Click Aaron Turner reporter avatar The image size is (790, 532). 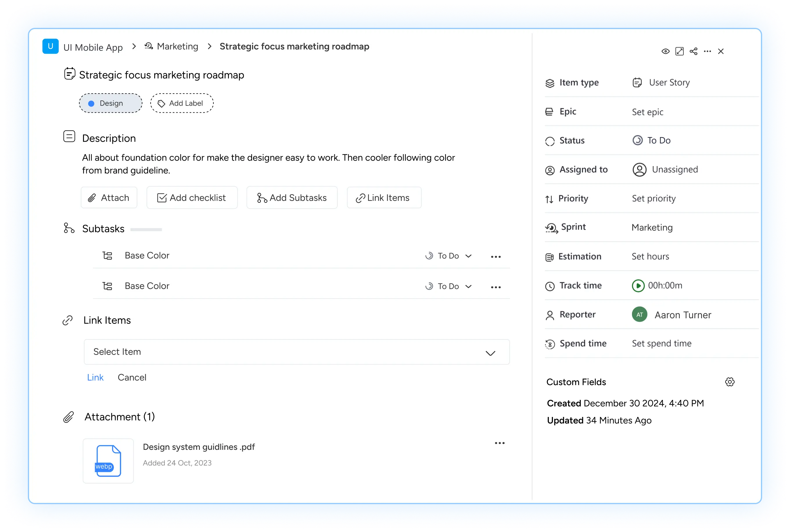[639, 314]
